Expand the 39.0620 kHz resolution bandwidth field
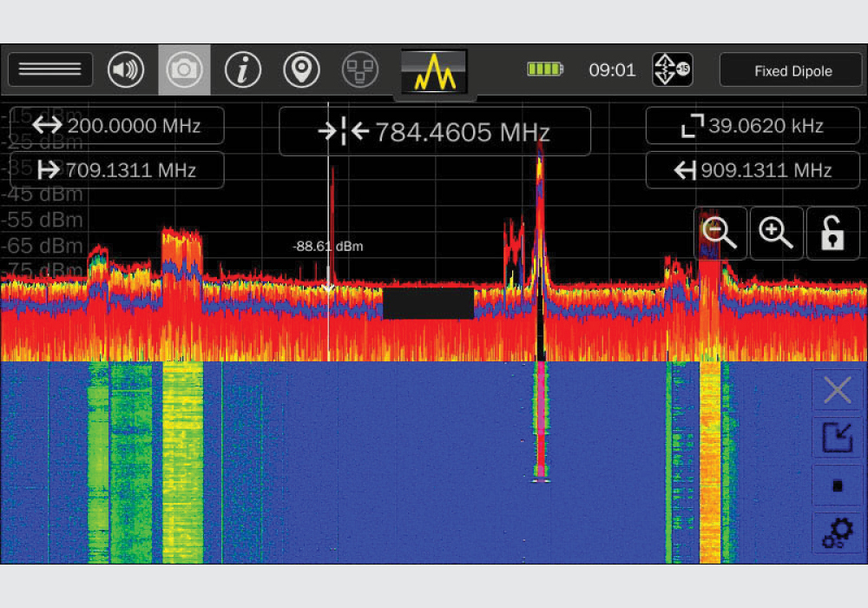The height and width of the screenshot is (608, 868). [752, 126]
